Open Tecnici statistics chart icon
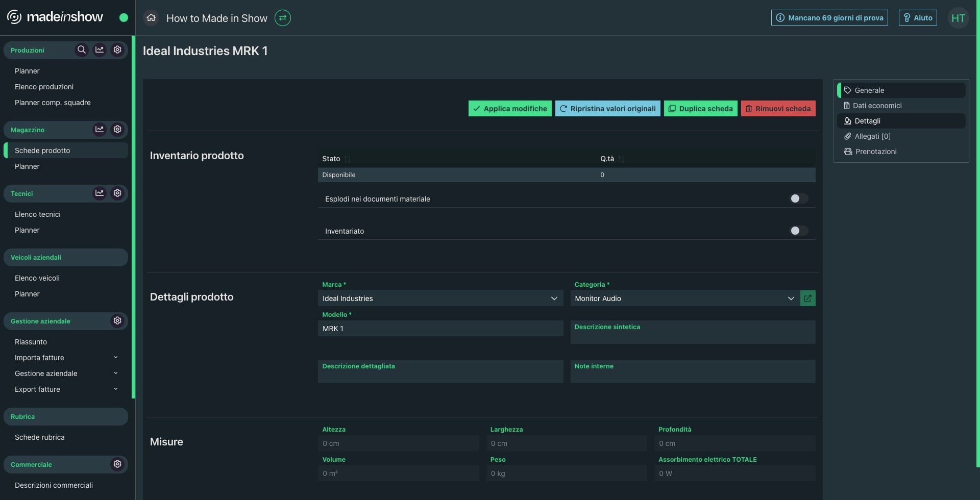The width and height of the screenshot is (980, 500). [100, 193]
